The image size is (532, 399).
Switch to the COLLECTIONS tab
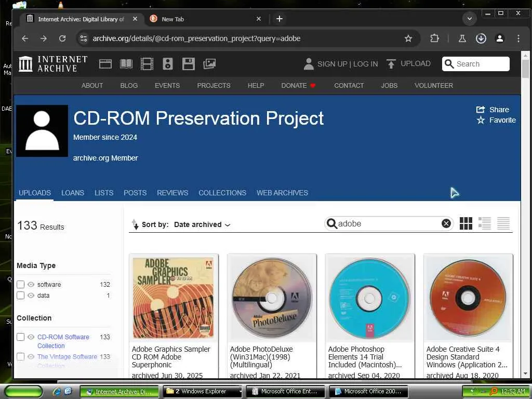pyautogui.click(x=222, y=193)
